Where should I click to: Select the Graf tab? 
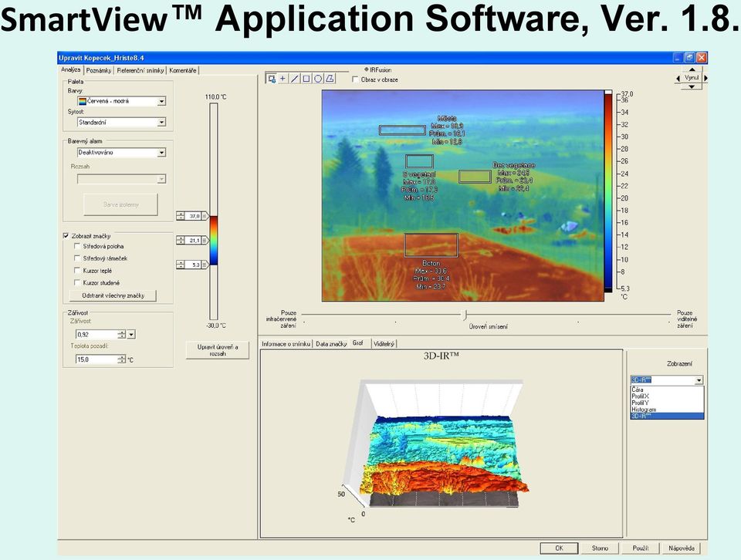tap(358, 342)
